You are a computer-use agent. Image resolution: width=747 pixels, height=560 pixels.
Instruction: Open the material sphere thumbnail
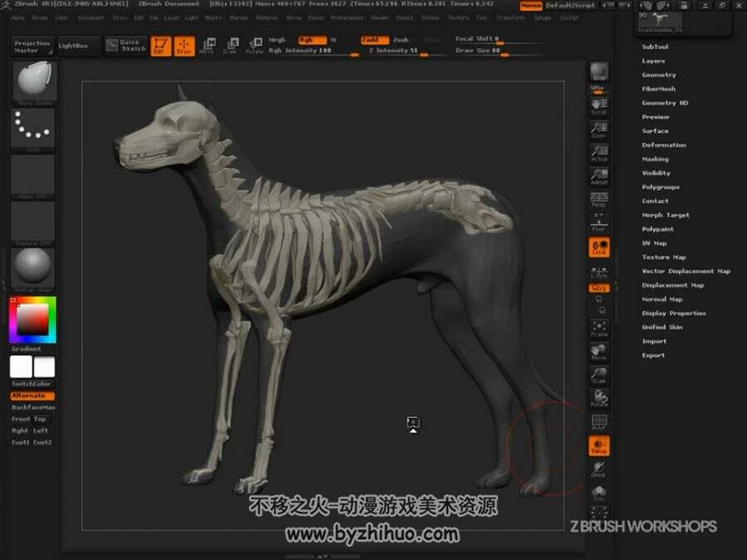pos(33,269)
